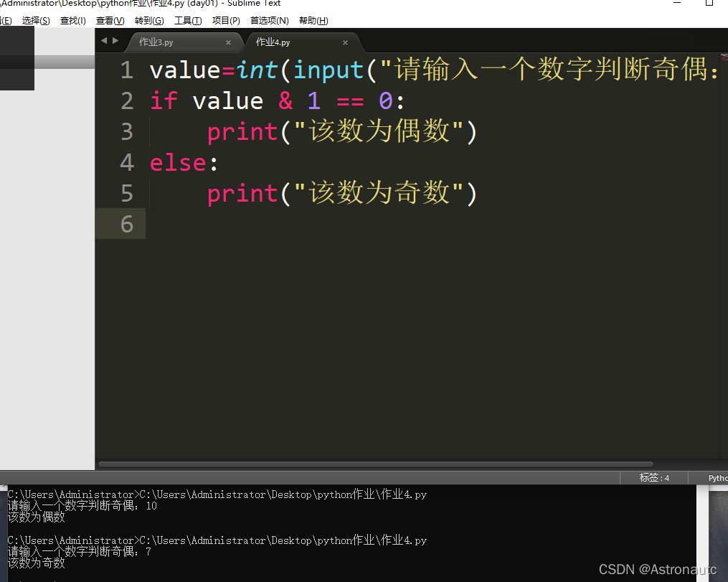Close the 作业4.py tab
This screenshot has height=582, width=728.
tap(345, 43)
